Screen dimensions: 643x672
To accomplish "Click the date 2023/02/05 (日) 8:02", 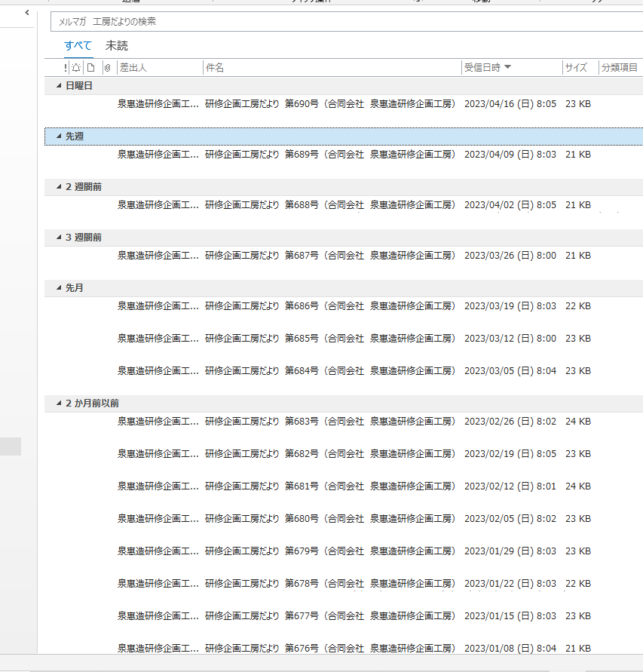I will [510, 519].
